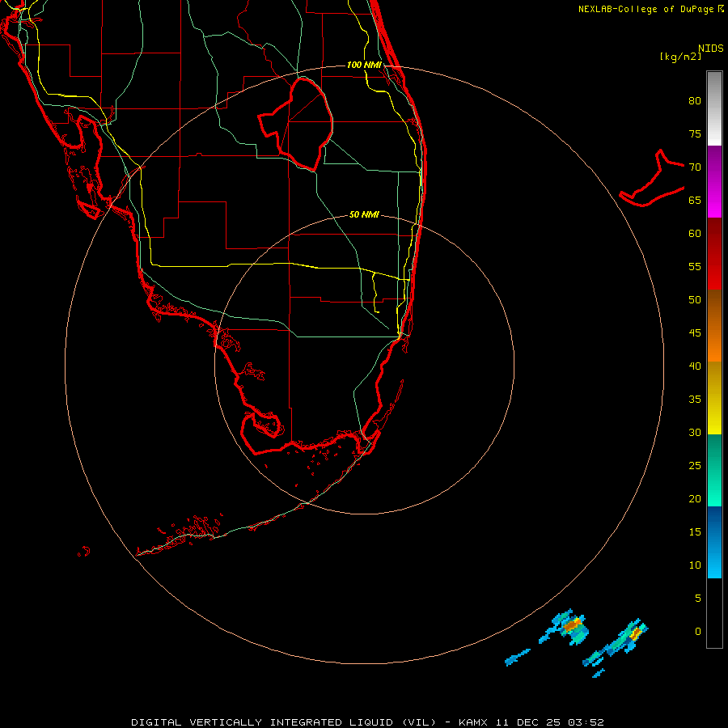The height and width of the screenshot is (728, 728).
Task: Click the 75 value on the color scale
Action: pos(695,133)
